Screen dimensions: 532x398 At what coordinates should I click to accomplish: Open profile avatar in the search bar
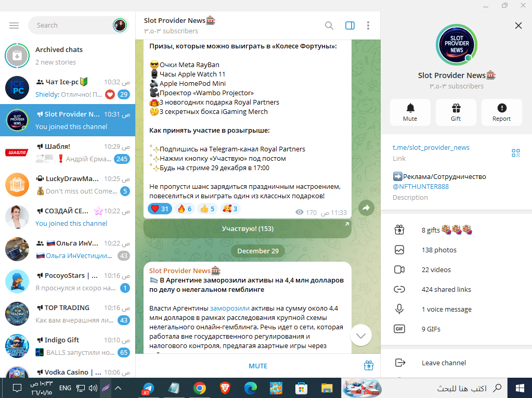pyautogui.click(x=120, y=25)
